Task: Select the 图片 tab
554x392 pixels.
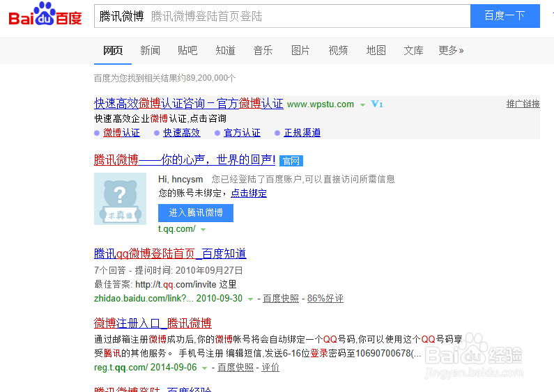Action: click(x=300, y=51)
